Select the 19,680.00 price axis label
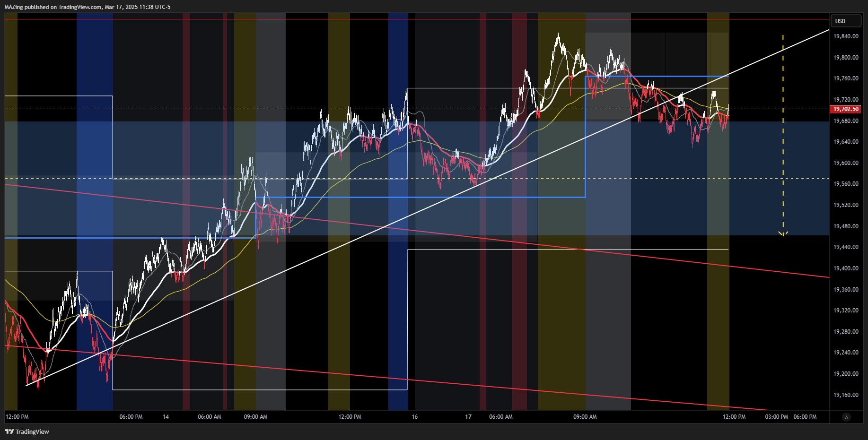The height and width of the screenshot is (440, 868). 846,121
